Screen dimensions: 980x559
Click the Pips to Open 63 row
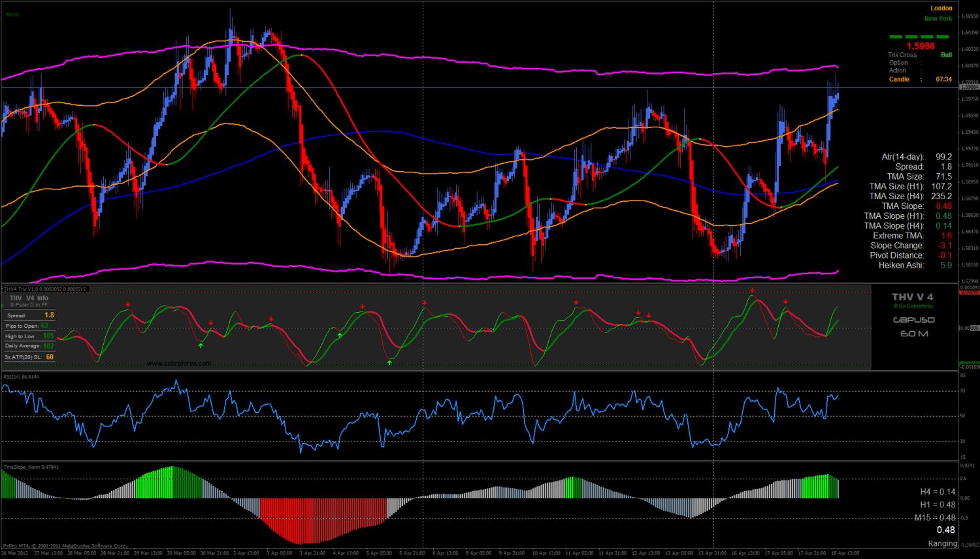pos(29,325)
